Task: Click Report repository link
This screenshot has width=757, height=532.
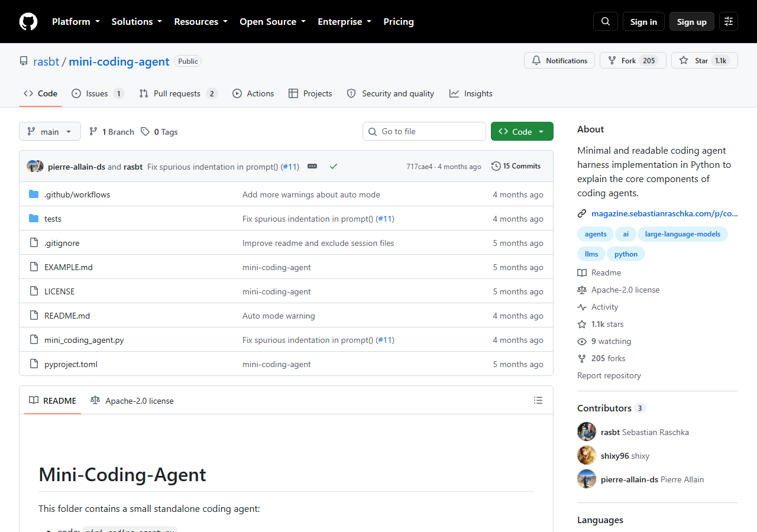Action: pos(609,375)
